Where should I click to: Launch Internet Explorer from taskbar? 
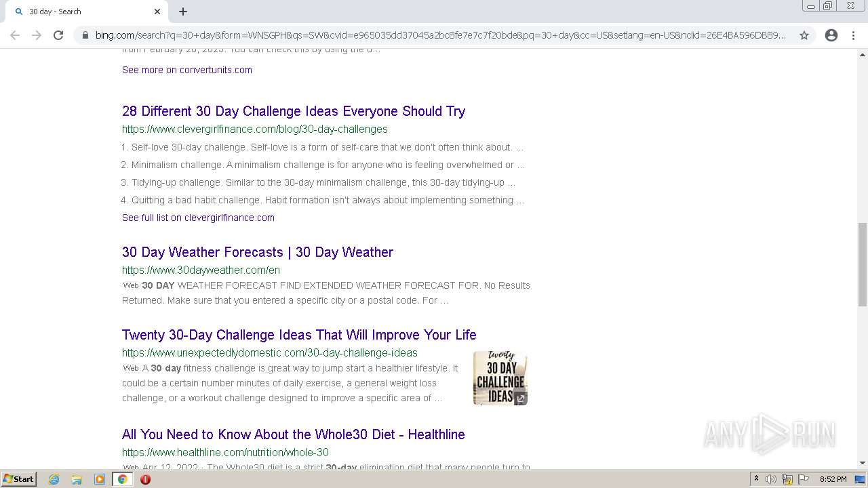pyautogui.click(x=54, y=479)
